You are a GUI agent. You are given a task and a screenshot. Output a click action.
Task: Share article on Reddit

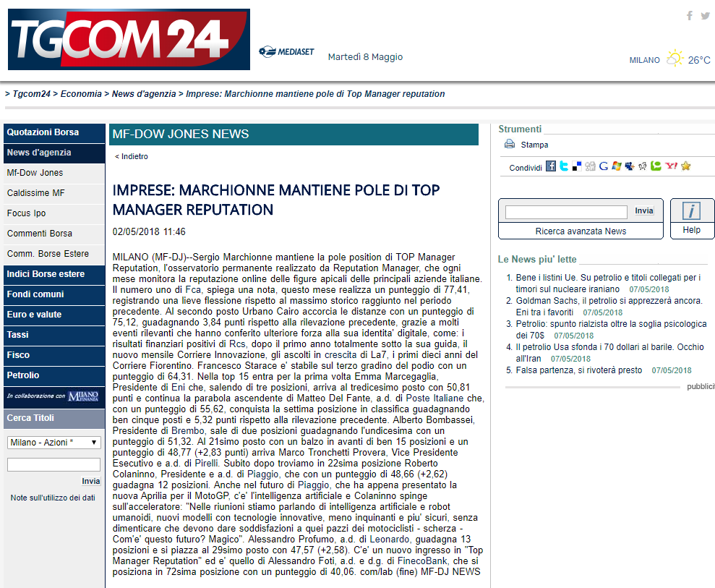(x=643, y=166)
